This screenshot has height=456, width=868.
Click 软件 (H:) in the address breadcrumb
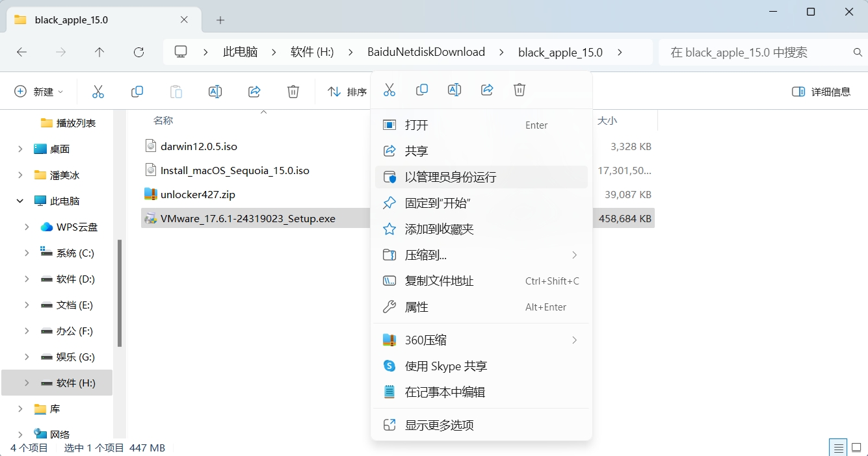click(312, 52)
